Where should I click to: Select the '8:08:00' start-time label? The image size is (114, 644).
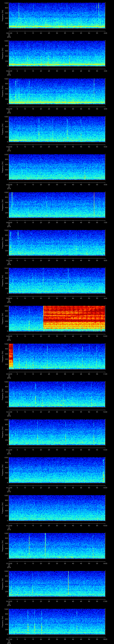9,298
